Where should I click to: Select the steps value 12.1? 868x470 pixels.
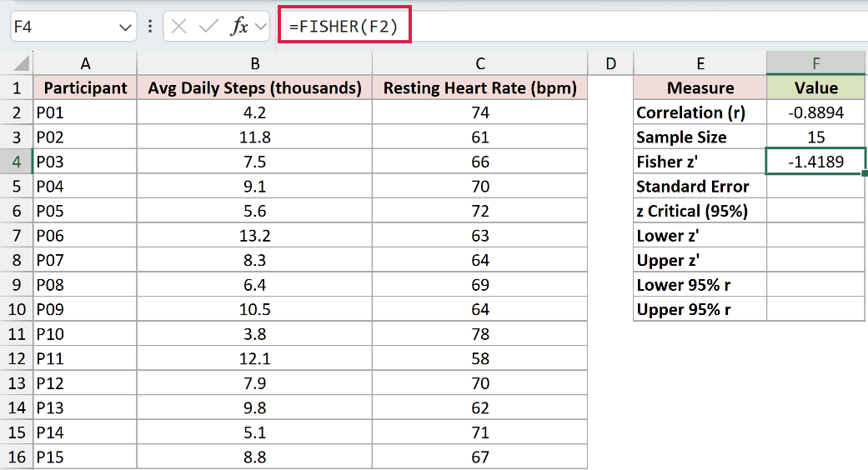coord(254,358)
